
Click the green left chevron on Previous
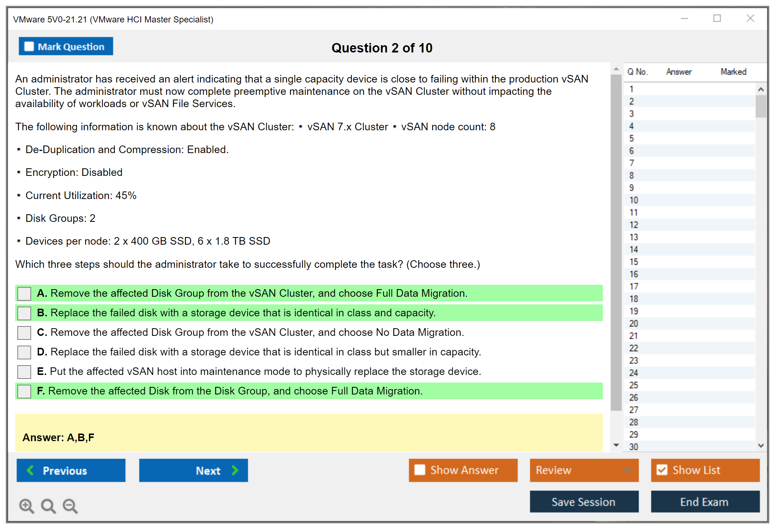point(30,470)
